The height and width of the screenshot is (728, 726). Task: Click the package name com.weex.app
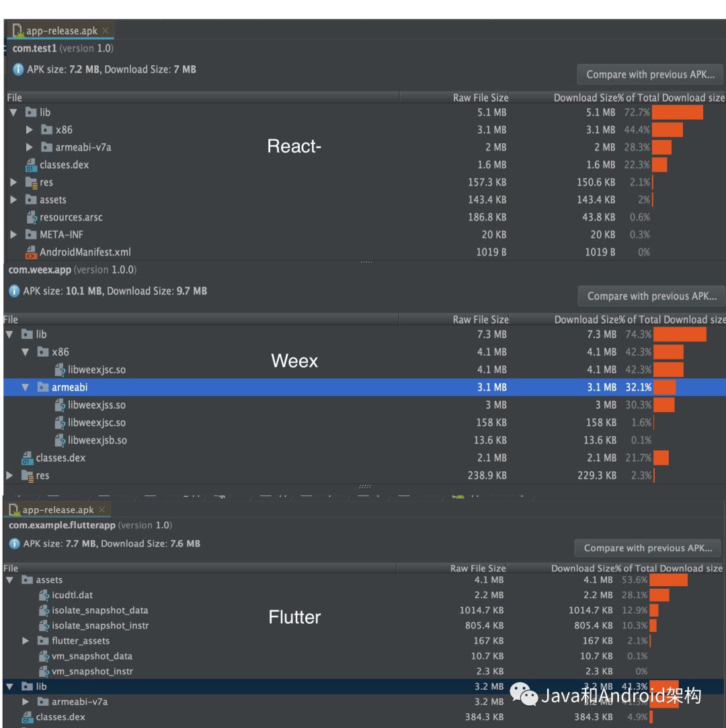pos(40,270)
